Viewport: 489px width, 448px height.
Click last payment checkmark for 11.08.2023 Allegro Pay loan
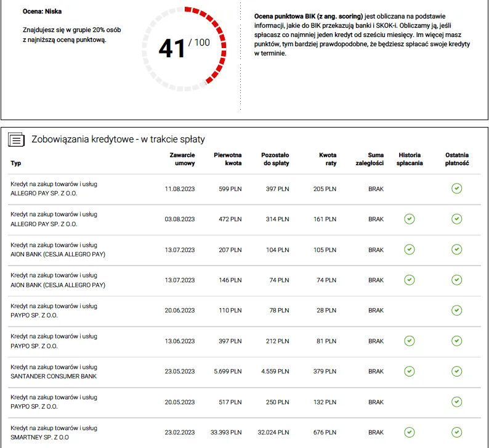(x=456, y=189)
